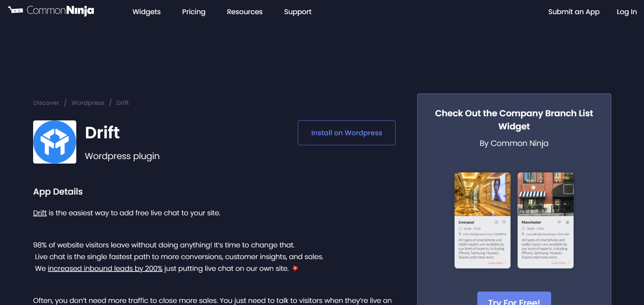Click the Company Branch List Widget heading
This screenshot has width=644, height=305.
514,120
